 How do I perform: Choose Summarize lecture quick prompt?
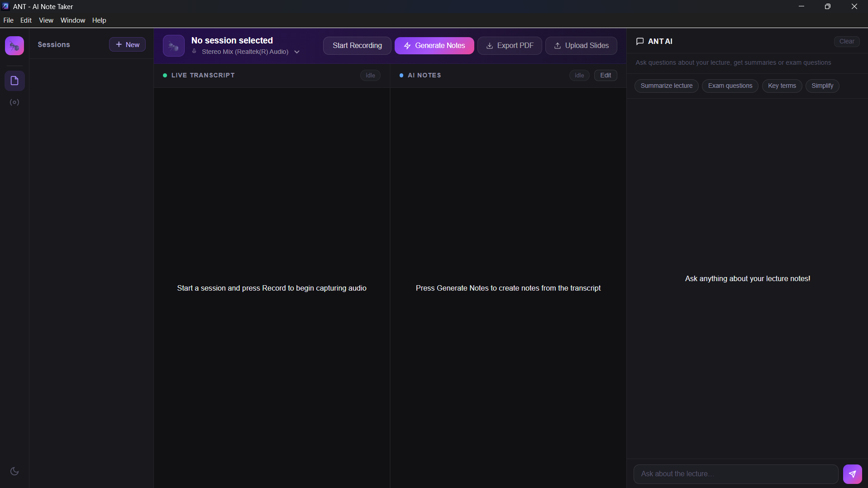(666, 86)
